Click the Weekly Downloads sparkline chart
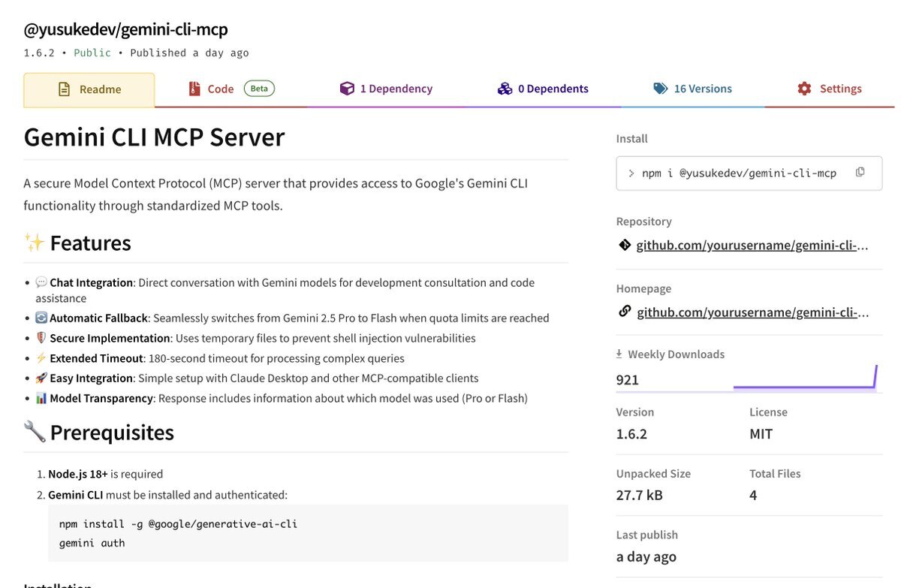 (x=805, y=378)
